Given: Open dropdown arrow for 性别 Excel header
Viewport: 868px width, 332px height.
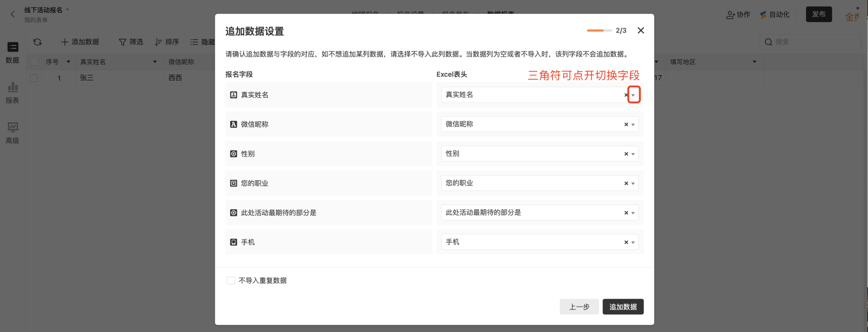Looking at the screenshot, I should 633,154.
